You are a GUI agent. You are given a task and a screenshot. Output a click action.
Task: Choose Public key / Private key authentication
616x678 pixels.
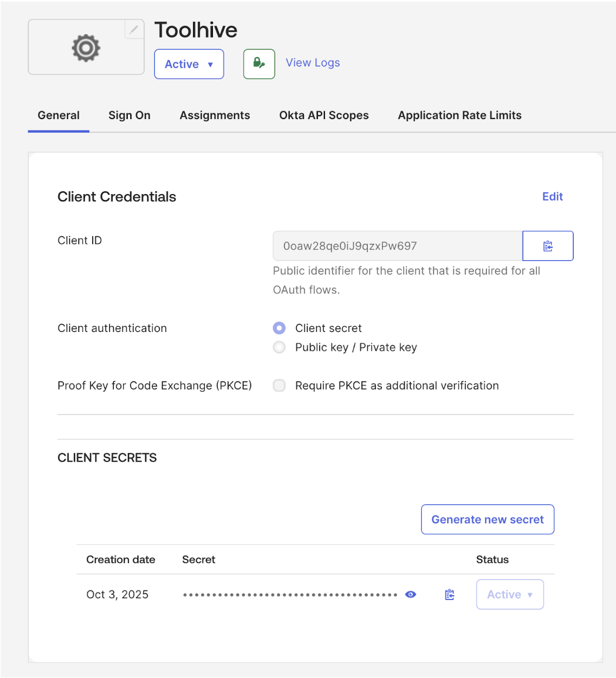click(x=279, y=347)
